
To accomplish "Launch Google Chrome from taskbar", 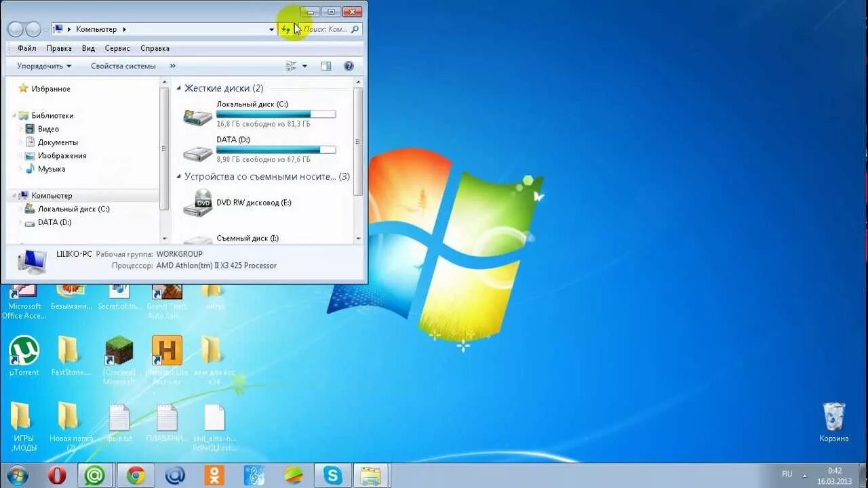I will pos(136,476).
